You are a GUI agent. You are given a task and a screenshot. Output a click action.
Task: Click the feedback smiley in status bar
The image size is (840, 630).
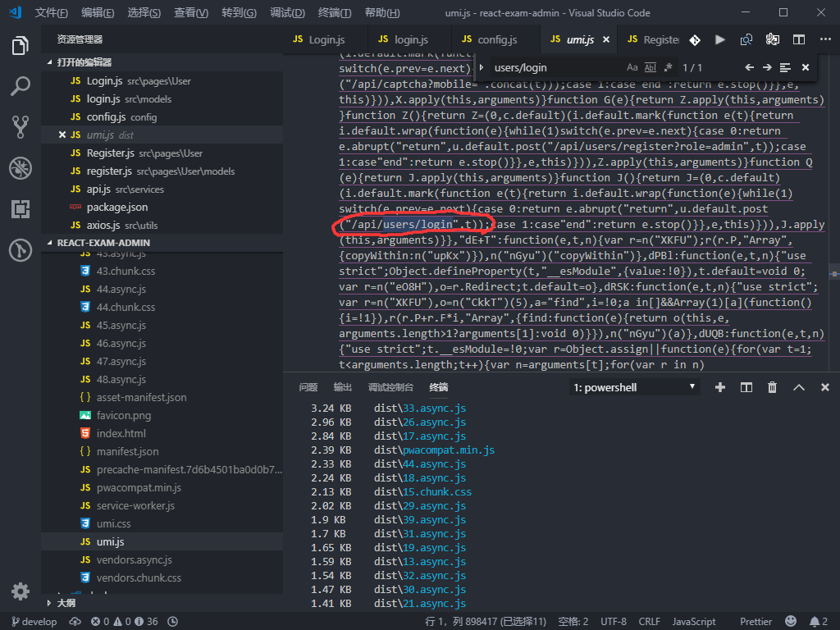point(791,621)
